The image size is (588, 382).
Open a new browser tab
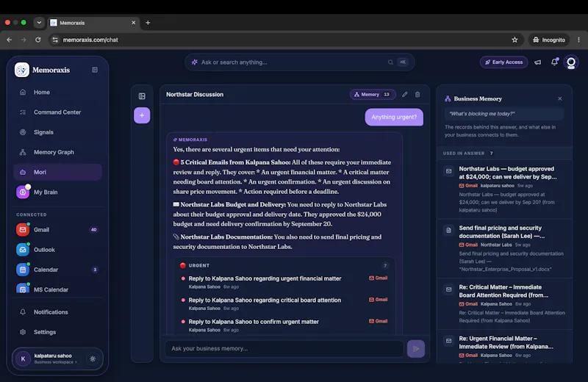[x=148, y=23]
